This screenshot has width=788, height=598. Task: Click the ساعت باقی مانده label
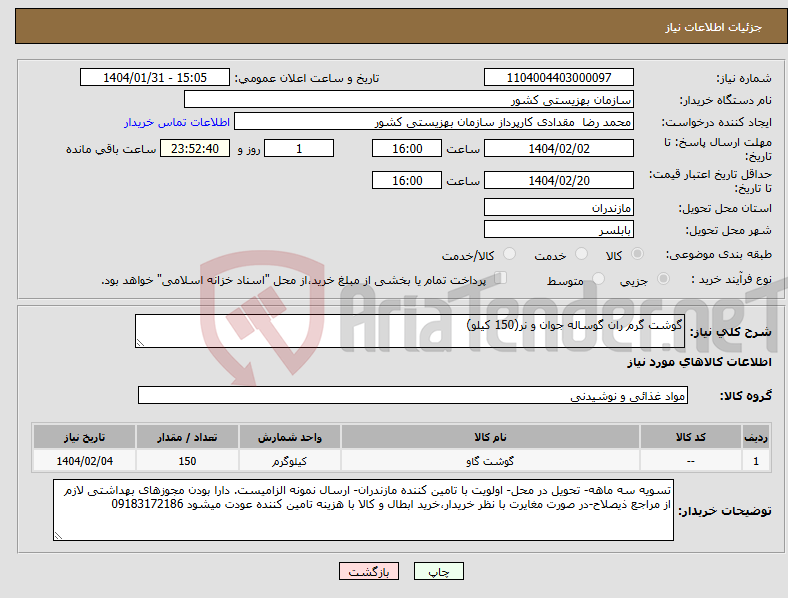111,149
